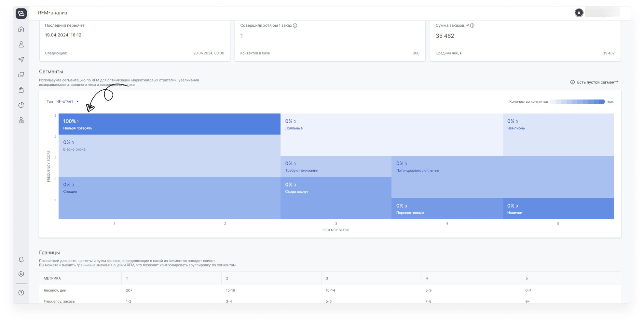
Task: Open analytics pie chart icon in sidebar
Action: pyautogui.click(x=21, y=105)
